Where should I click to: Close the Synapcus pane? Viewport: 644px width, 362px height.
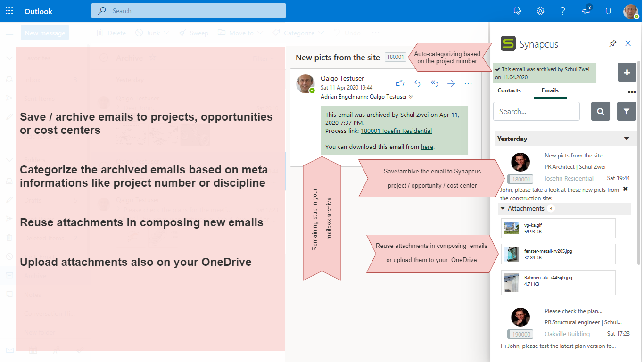pyautogui.click(x=628, y=43)
